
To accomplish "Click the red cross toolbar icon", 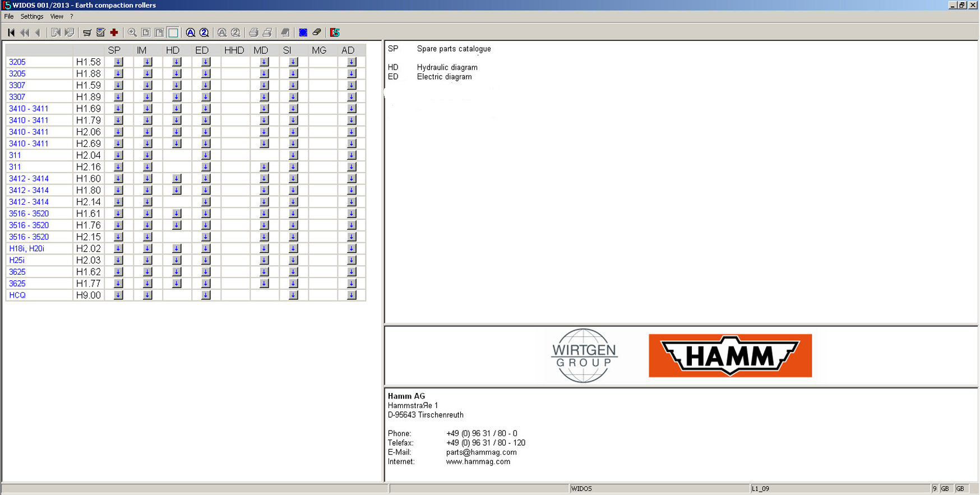I will coord(114,33).
